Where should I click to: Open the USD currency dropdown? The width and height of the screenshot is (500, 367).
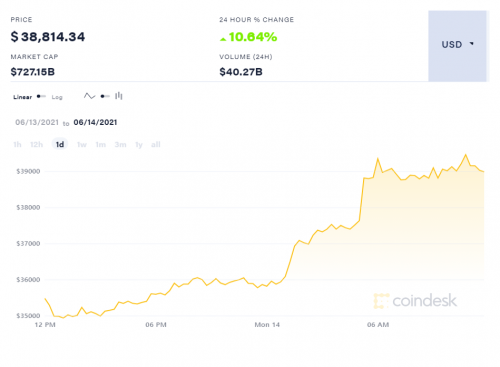point(457,46)
